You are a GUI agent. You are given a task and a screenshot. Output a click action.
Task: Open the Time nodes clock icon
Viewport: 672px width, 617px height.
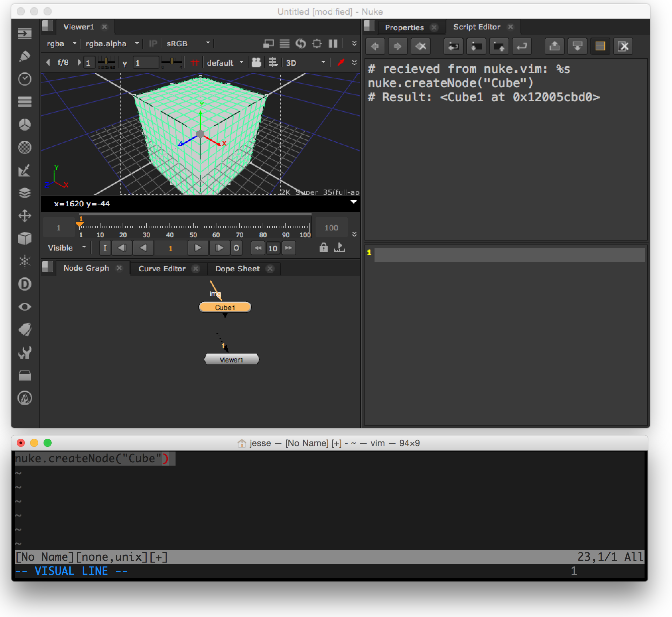pyautogui.click(x=24, y=79)
